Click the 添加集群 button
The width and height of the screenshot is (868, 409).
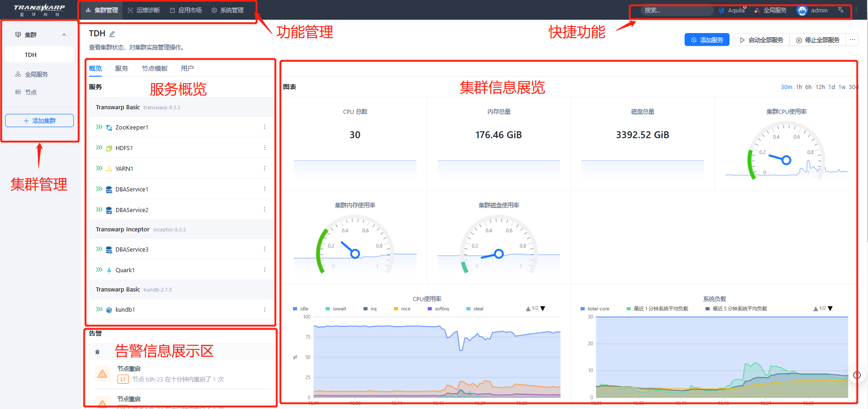pyautogui.click(x=39, y=121)
